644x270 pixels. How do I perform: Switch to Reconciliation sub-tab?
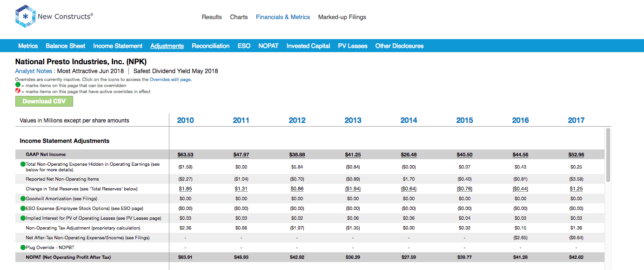(x=211, y=46)
